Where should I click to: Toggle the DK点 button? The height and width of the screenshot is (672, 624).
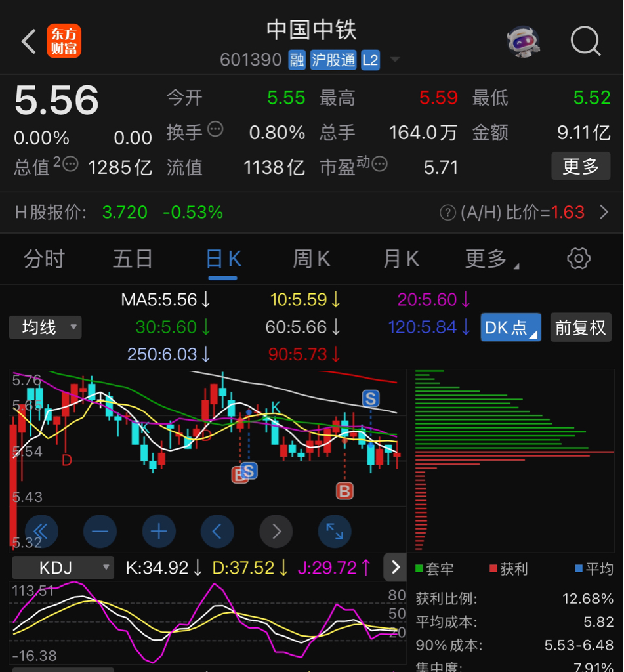[511, 327]
